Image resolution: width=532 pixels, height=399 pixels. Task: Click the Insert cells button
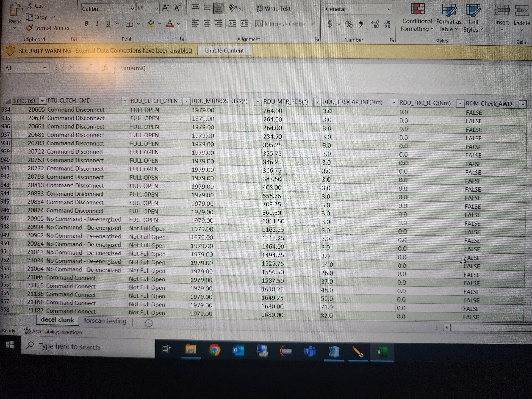502,18
